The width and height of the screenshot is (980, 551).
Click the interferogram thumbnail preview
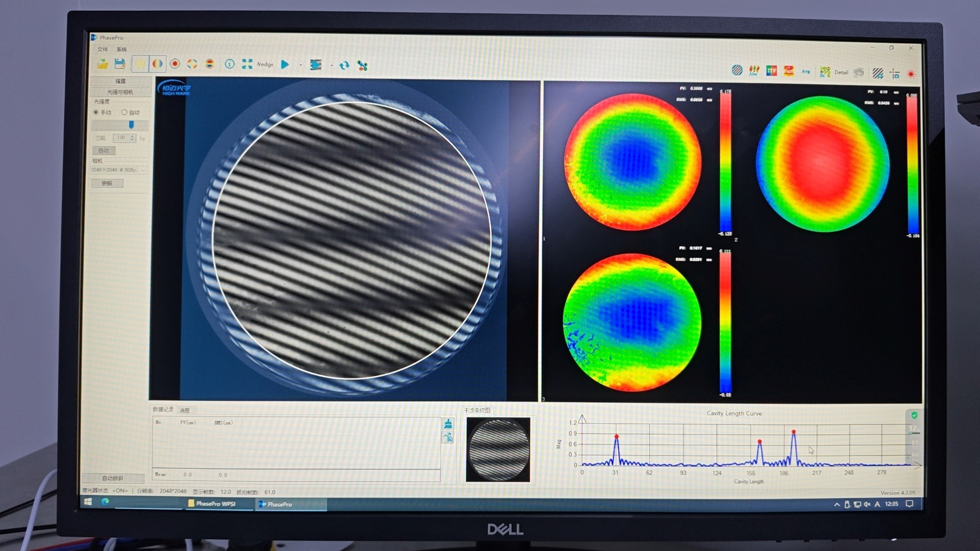pyautogui.click(x=498, y=449)
